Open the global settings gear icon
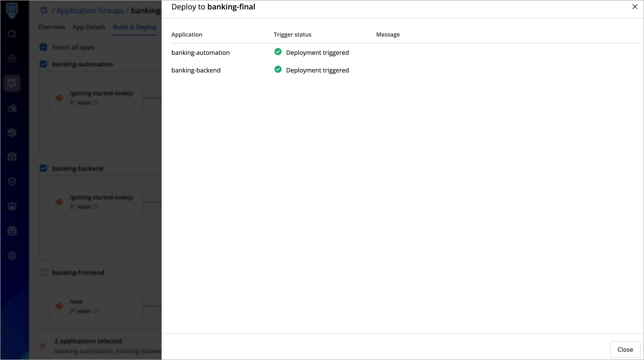Viewport: 644px width, 360px height. tap(12, 255)
